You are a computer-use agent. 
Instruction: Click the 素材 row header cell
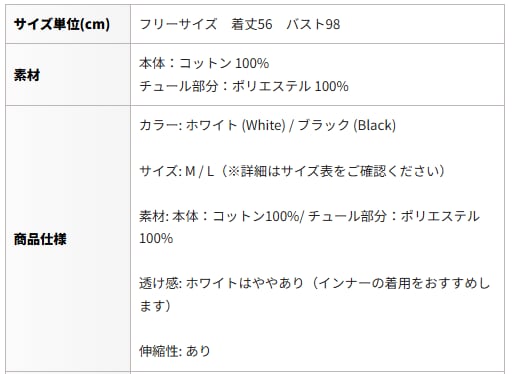[68, 75]
